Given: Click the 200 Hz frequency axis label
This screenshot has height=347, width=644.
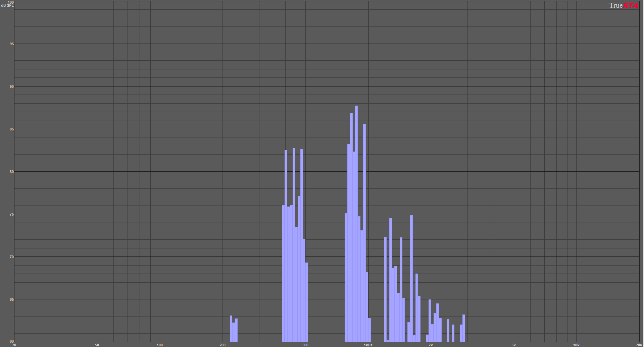Looking at the screenshot, I should (222, 345).
